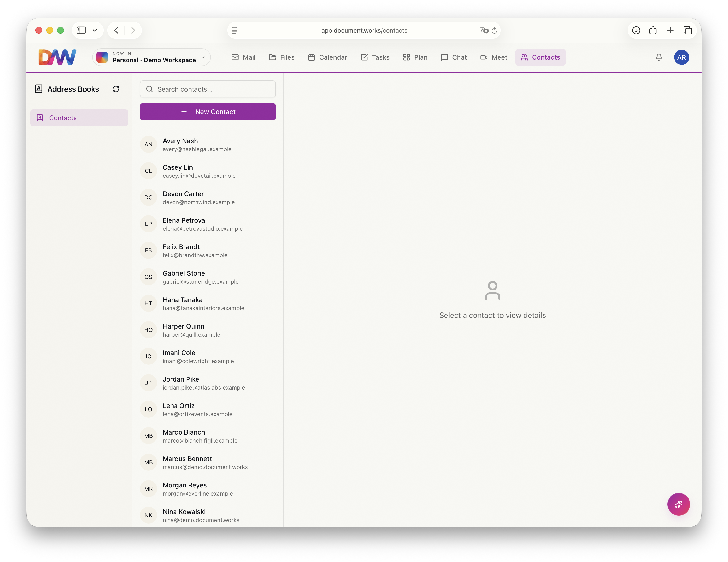The width and height of the screenshot is (728, 562).
Task: Click the New Contact button
Action: 208,112
